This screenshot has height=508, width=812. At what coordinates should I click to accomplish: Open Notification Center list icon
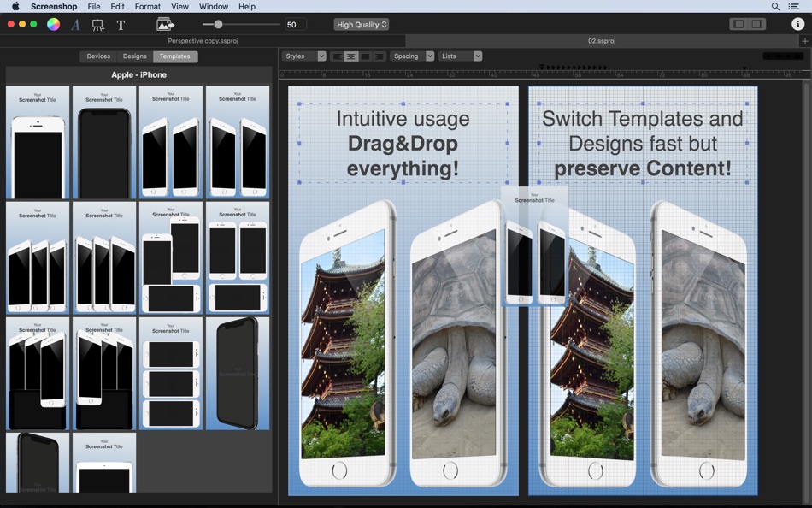[x=793, y=6]
